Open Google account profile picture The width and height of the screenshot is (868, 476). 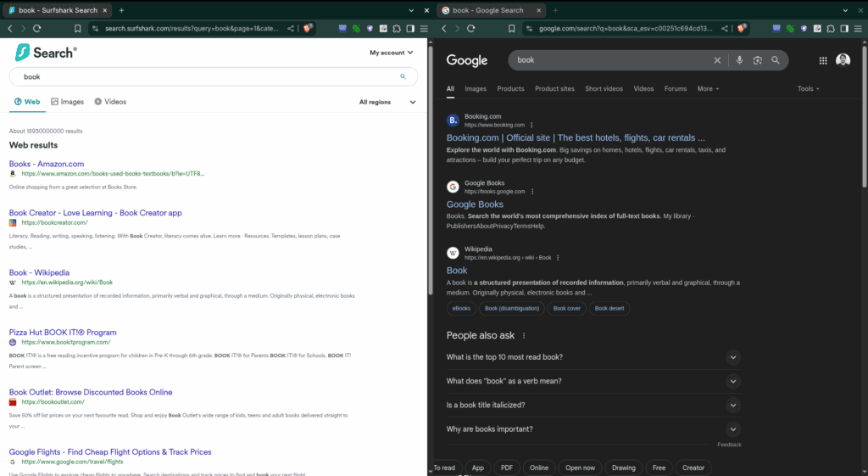pyautogui.click(x=843, y=60)
